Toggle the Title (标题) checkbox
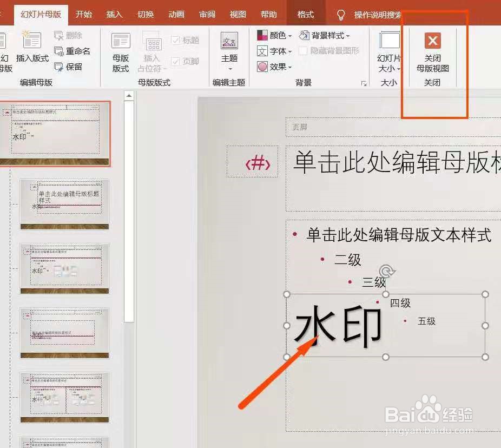501x448 pixels. 175,40
